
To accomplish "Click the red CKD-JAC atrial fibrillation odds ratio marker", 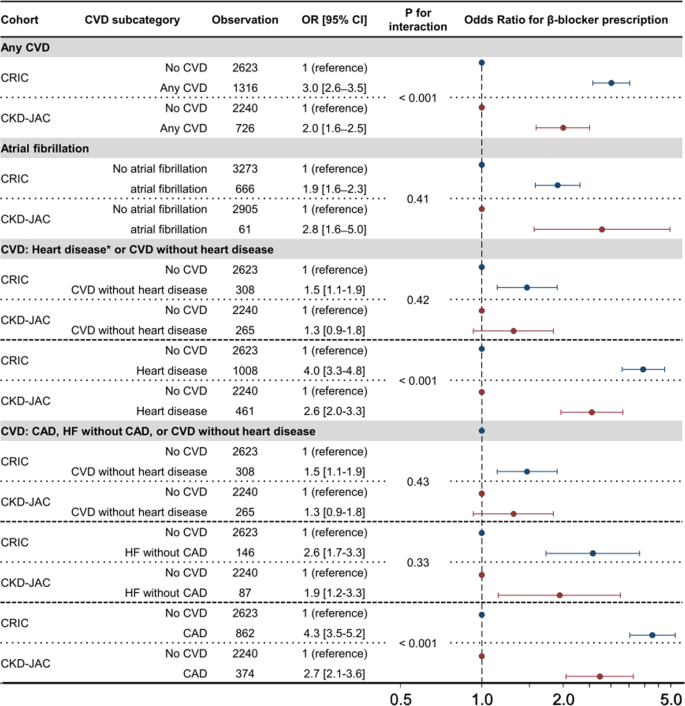I will point(602,229).
